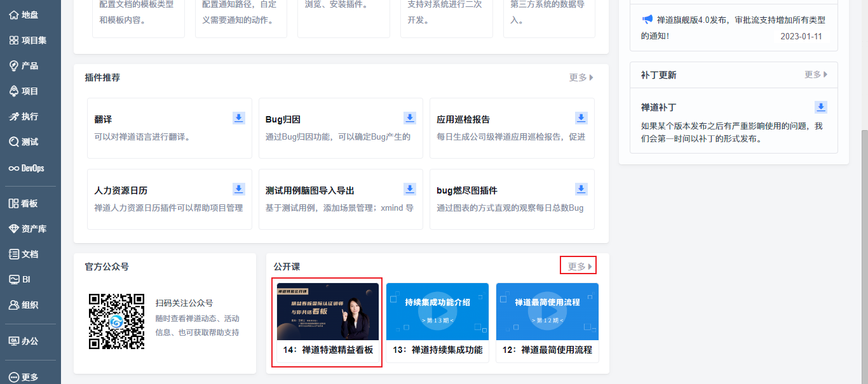Screen dimensions: 868x384
Task: Open the 翻译 plugin title
Action: (x=103, y=119)
